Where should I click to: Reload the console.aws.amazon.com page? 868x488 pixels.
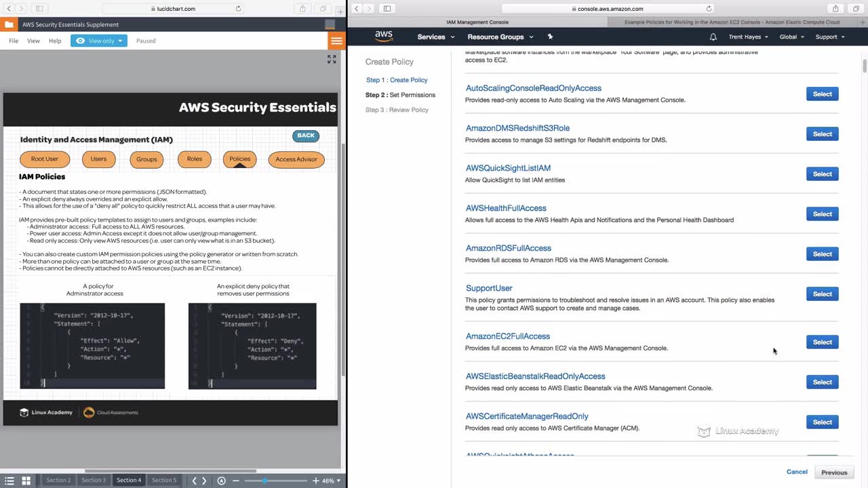click(709, 9)
